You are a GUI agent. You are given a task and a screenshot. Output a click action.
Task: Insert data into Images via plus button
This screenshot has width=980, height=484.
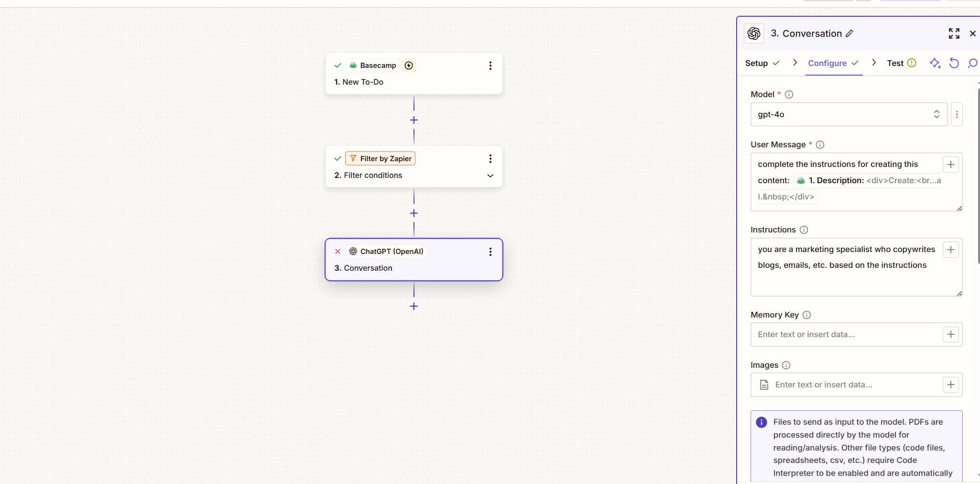pos(951,385)
